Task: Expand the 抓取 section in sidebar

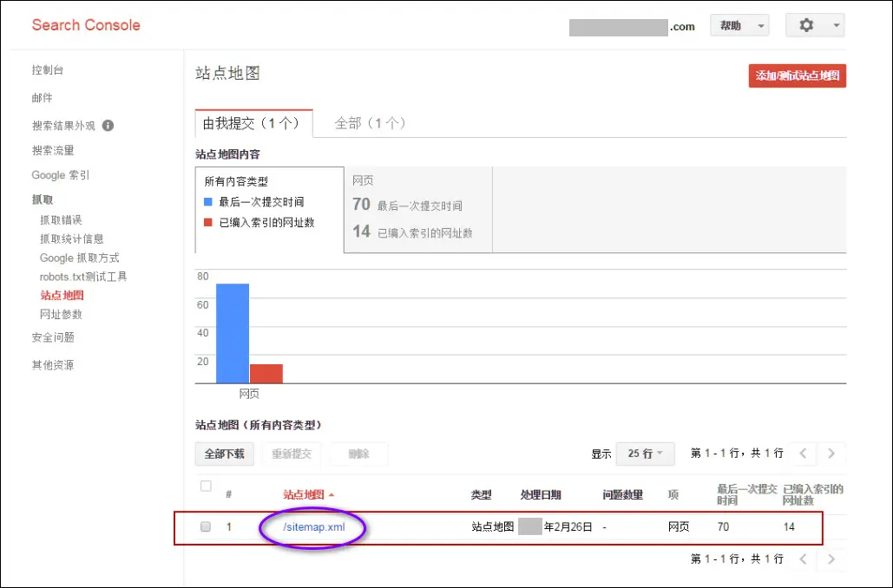Action: [x=43, y=199]
